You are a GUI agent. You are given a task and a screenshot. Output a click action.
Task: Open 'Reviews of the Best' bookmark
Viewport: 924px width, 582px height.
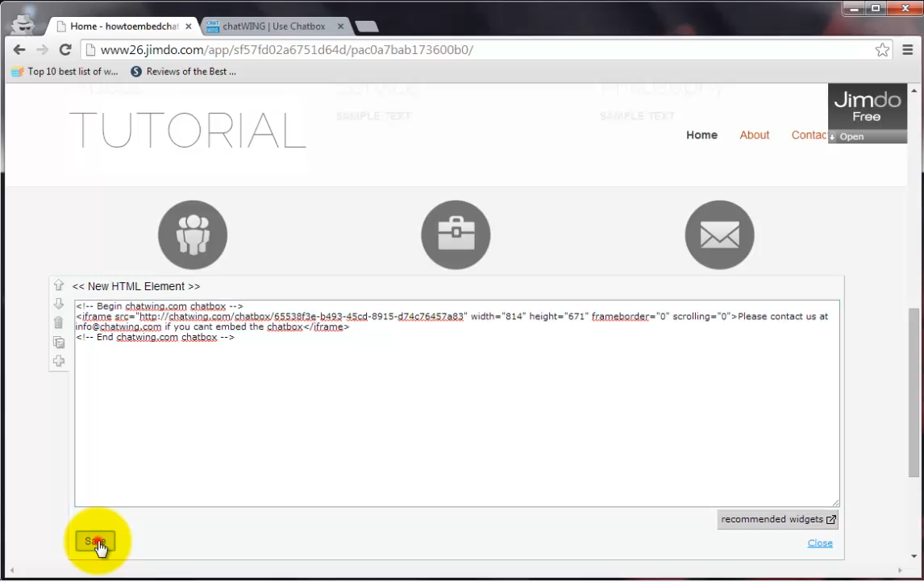coord(183,71)
